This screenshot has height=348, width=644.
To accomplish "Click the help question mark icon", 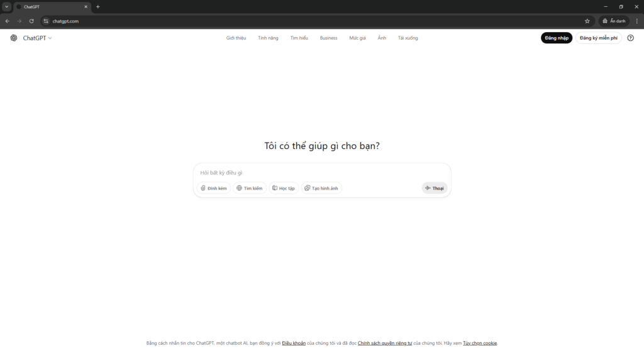I will pyautogui.click(x=631, y=38).
